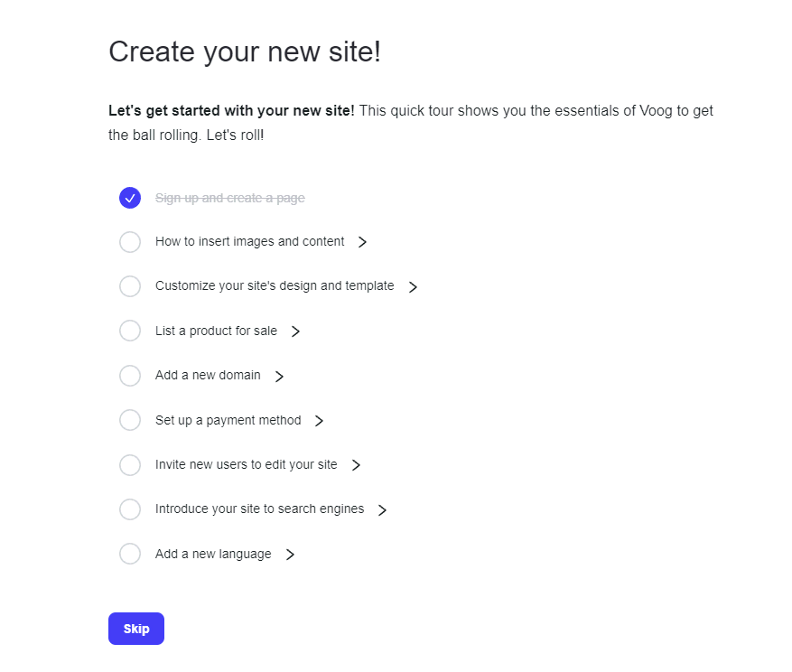The height and width of the screenshot is (672, 792).
Task: Expand the arrow after Introduce your site to search engines
Action: (382, 510)
